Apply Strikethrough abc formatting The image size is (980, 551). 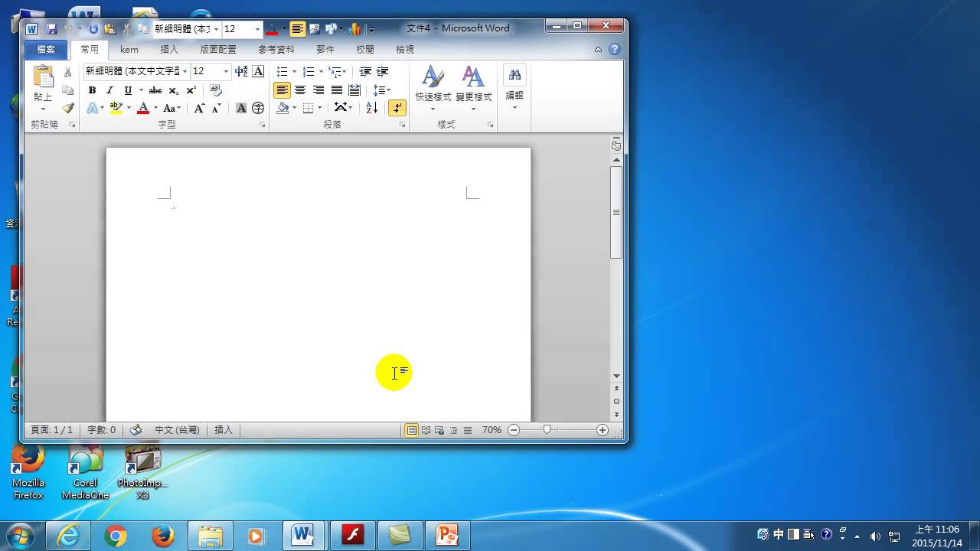point(155,90)
